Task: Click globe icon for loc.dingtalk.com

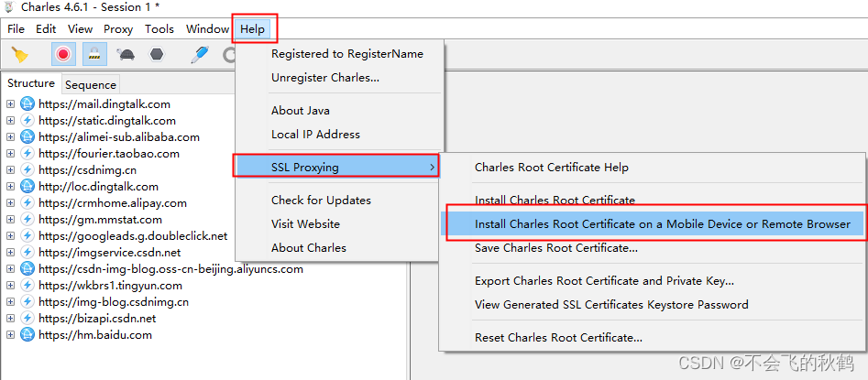Action: [x=27, y=187]
